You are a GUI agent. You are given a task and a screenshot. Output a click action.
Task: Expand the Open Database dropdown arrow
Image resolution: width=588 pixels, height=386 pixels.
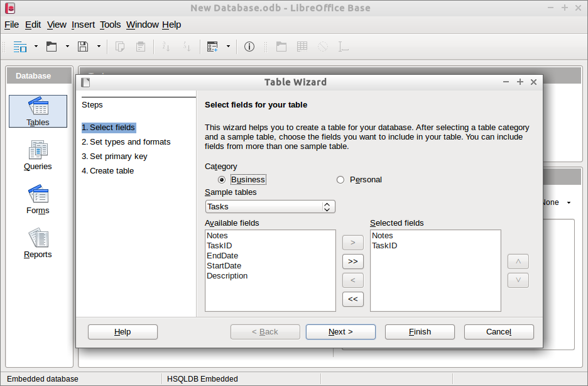click(67, 47)
